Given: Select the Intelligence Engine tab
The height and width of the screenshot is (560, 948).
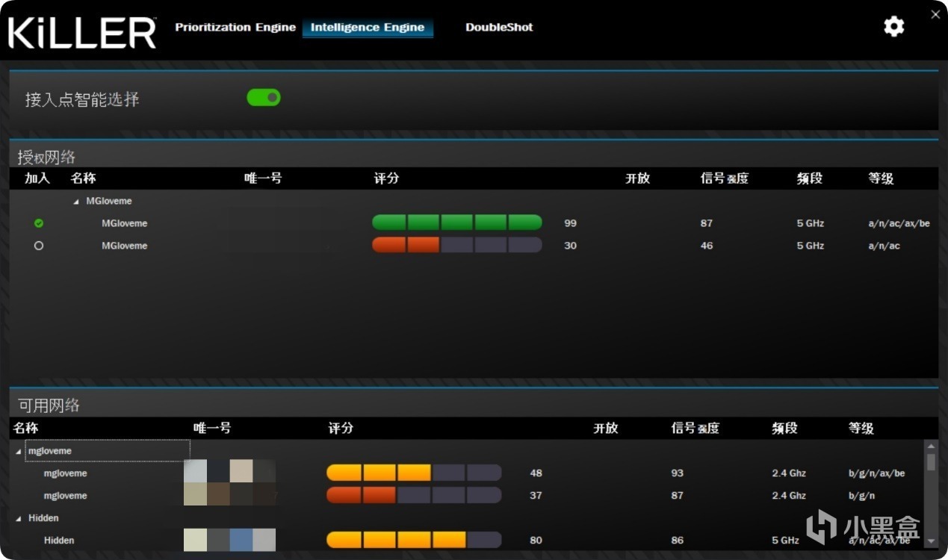Looking at the screenshot, I should 368,28.
